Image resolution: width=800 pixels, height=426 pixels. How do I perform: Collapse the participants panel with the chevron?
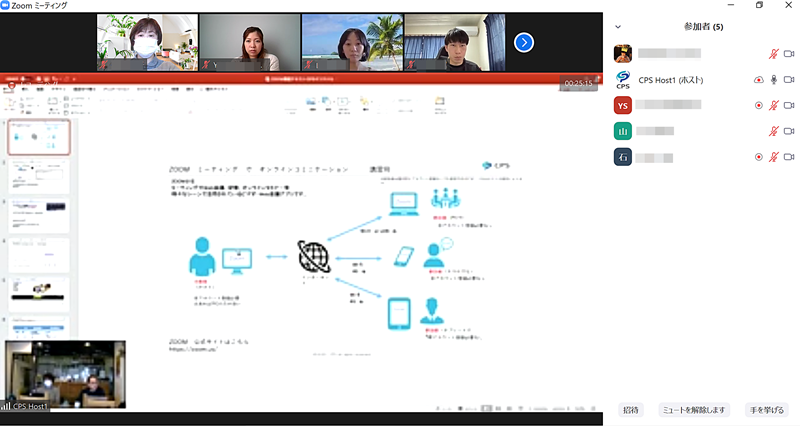618,27
